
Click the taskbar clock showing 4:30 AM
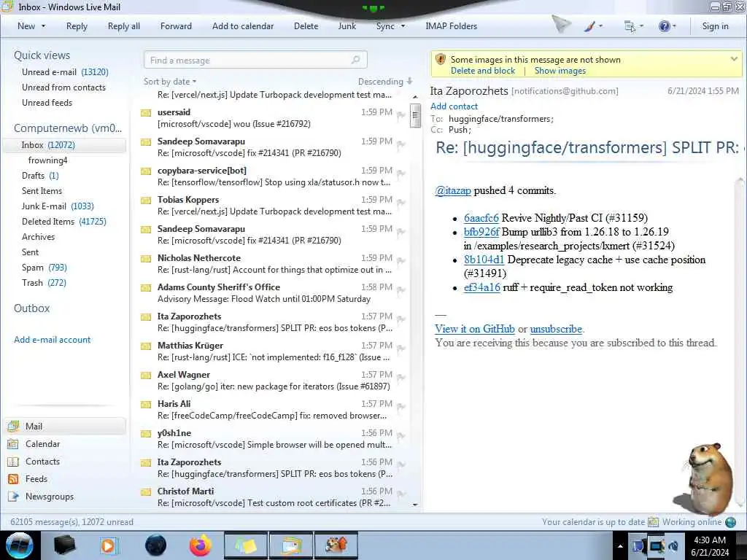tap(710, 546)
